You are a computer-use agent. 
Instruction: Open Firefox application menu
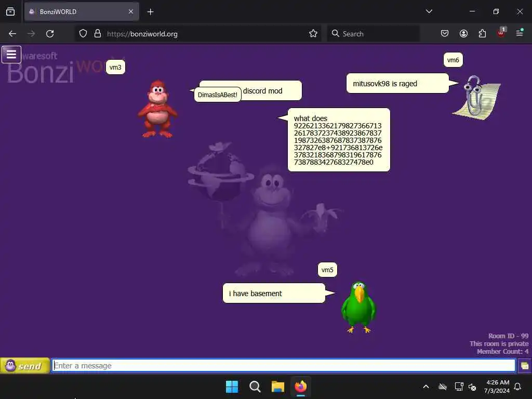(520, 33)
